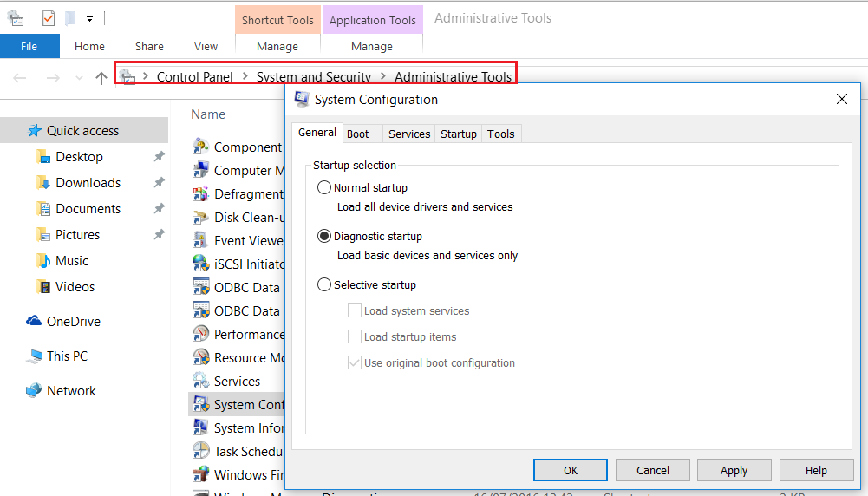The height and width of the screenshot is (496, 868).
Task: Click the Quick access star icon
Action: 35,130
